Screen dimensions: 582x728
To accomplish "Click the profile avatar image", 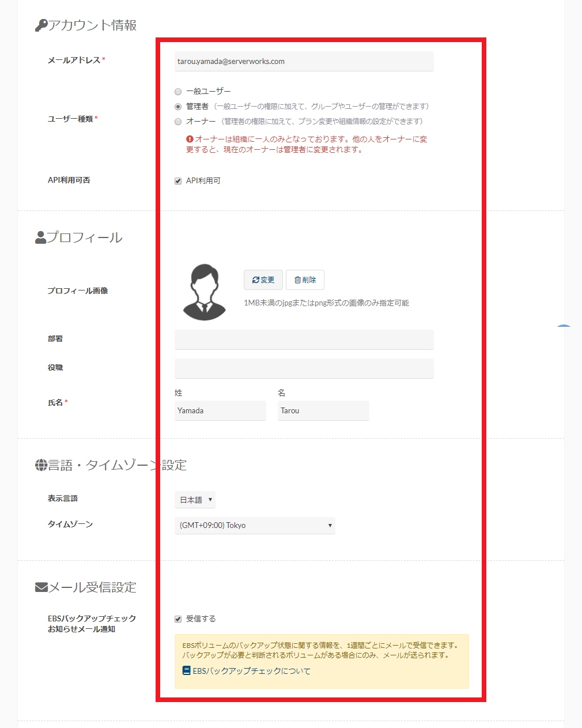I will [205, 292].
